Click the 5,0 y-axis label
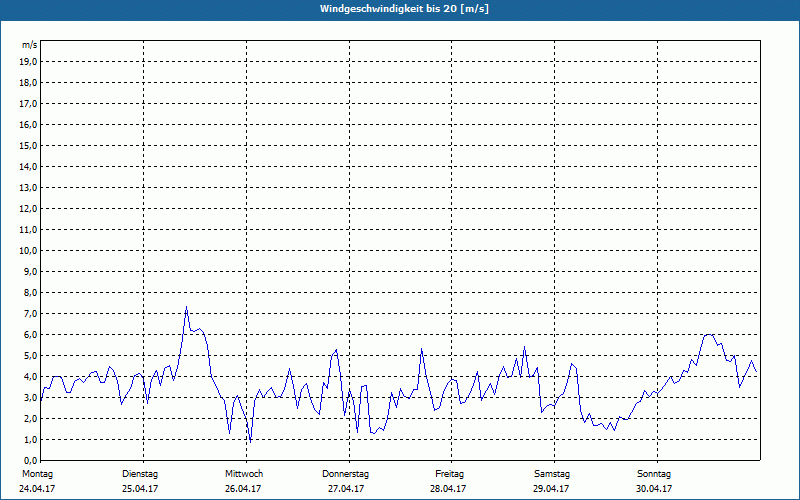The height and width of the screenshot is (500, 800). 31,356
